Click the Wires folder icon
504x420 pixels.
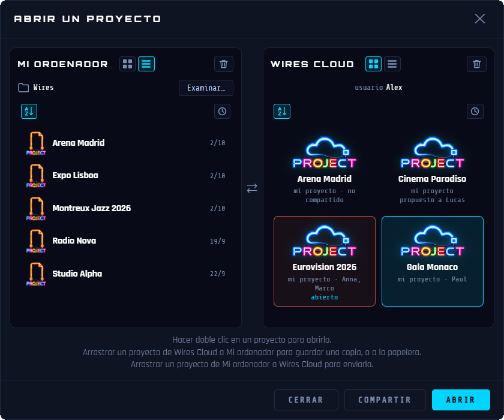[23, 88]
